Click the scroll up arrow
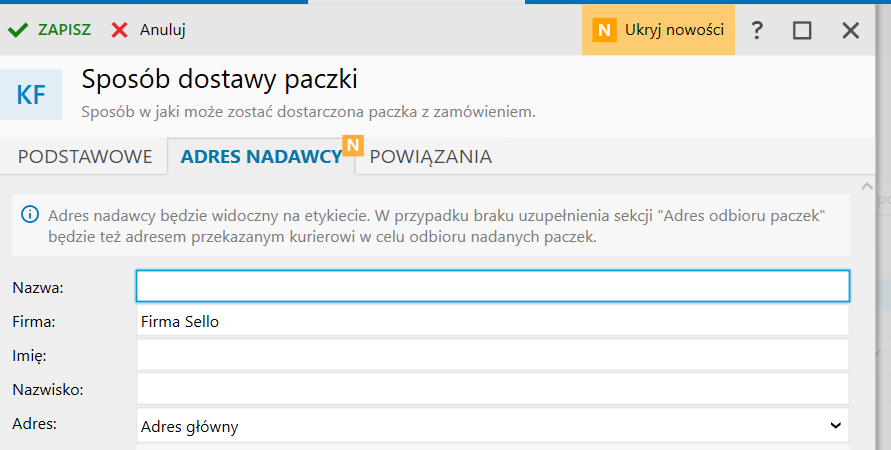Viewport: 891px width, 450px height. 867,186
